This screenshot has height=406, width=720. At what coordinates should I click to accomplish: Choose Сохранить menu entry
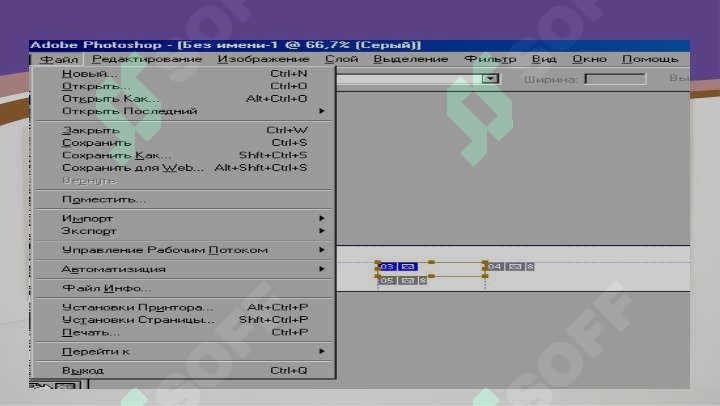184,143
